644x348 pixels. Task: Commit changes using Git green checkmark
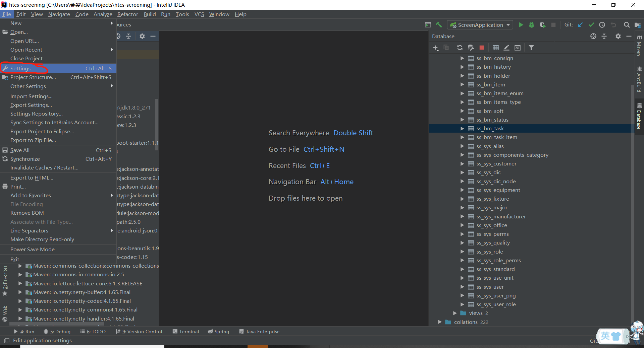591,25
